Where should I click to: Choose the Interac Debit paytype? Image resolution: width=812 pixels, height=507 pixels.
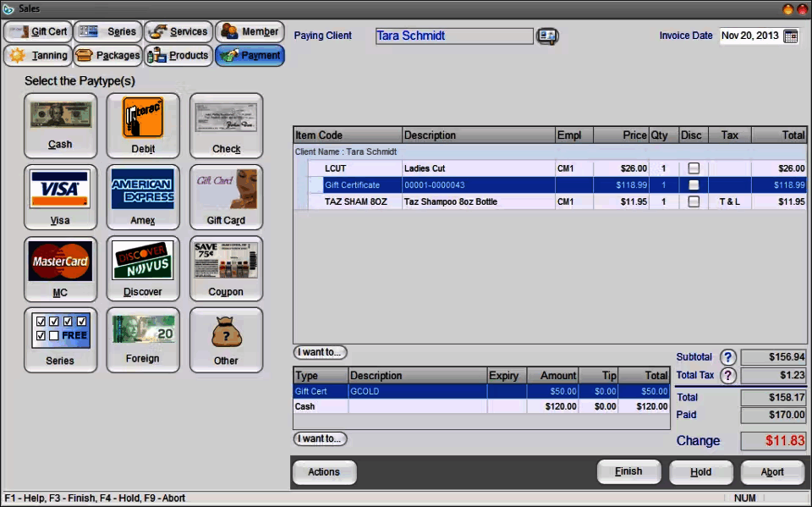(142, 125)
